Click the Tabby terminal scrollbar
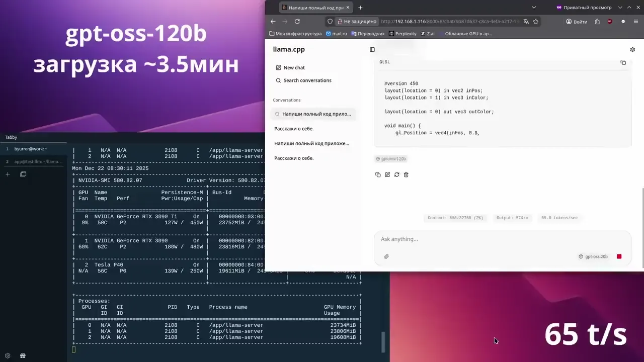644x362 pixels. pyautogui.click(x=383, y=342)
